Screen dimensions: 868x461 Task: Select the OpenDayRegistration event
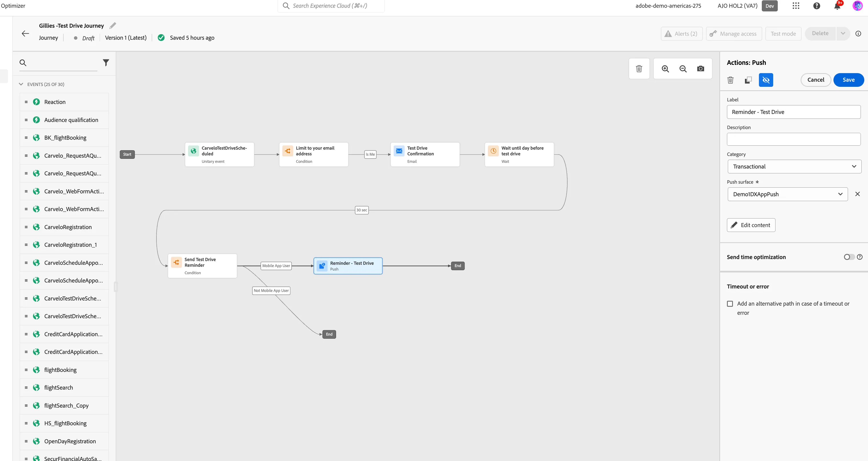[64, 441]
